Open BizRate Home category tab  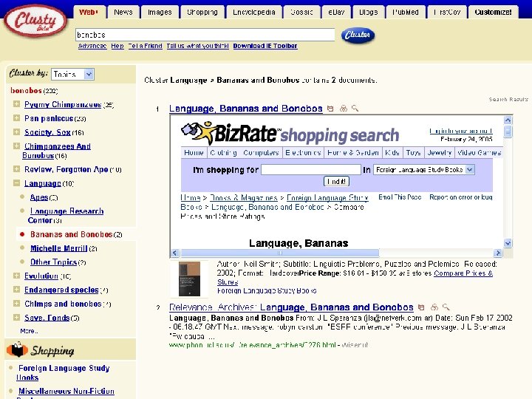point(194,153)
